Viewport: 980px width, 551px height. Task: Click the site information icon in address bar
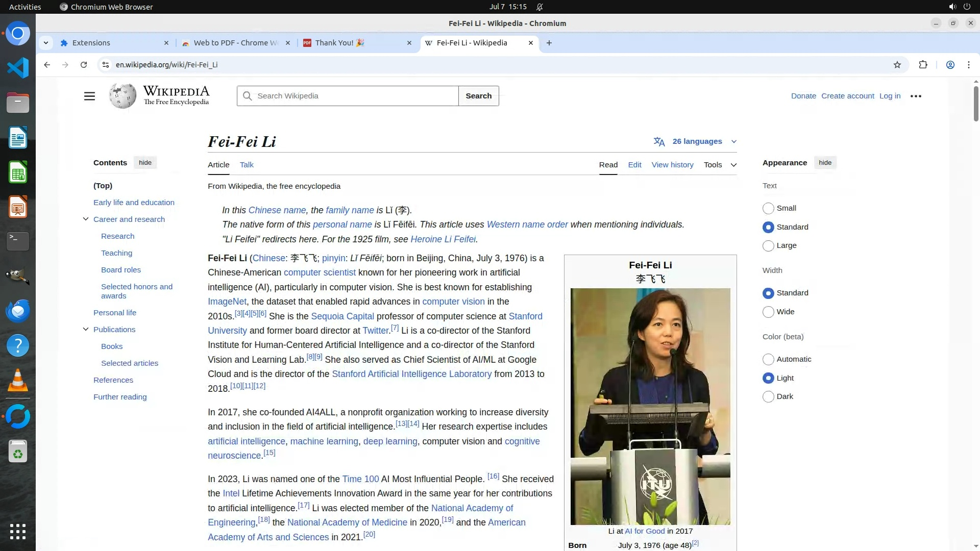tap(105, 65)
